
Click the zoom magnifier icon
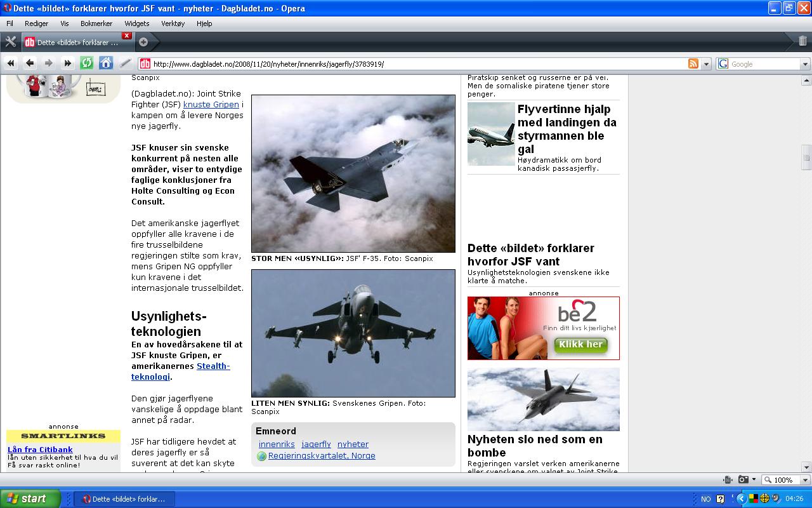[768, 480]
